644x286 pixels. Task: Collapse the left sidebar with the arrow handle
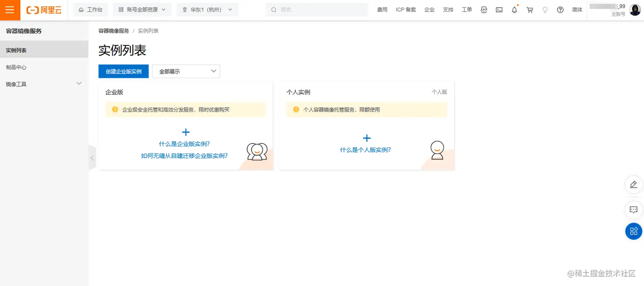pyautogui.click(x=92, y=158)
